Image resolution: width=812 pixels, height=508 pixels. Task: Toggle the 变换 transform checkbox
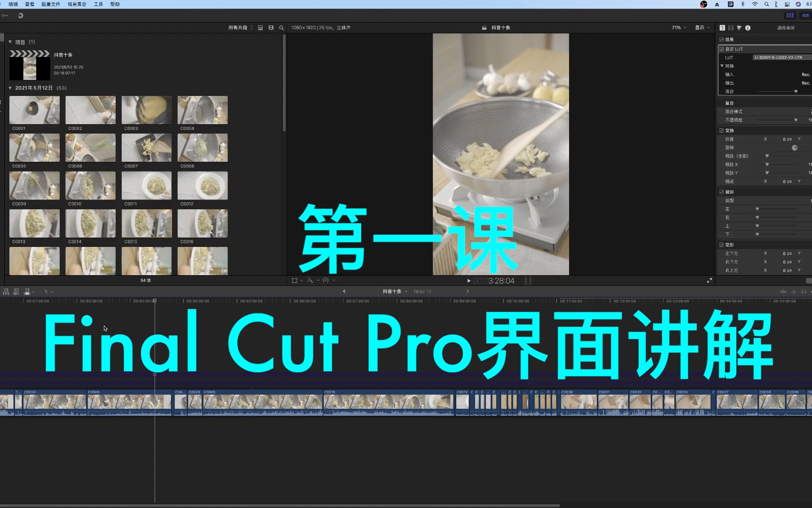pos(722,131)
